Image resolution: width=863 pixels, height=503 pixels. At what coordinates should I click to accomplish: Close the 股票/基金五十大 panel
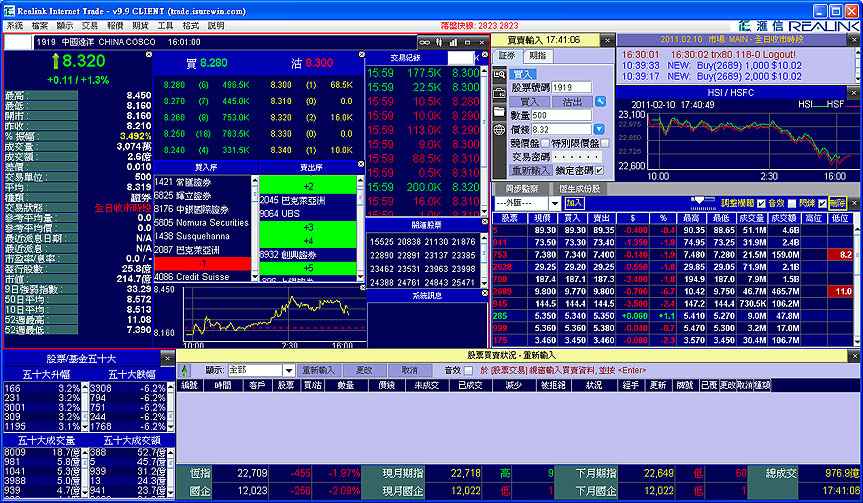click(x=168, y=359)
